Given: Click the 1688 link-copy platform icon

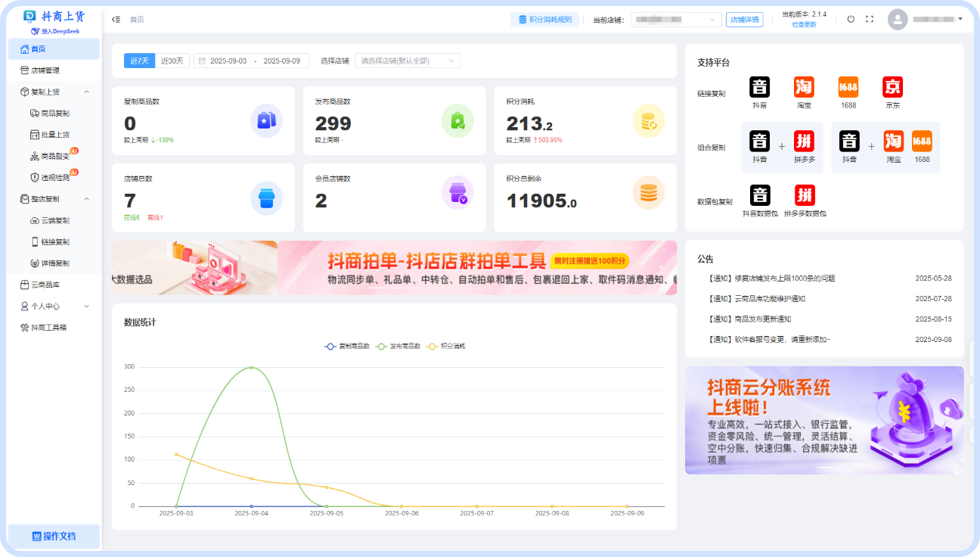Looking at the screenshot, I should pos(848,87).
